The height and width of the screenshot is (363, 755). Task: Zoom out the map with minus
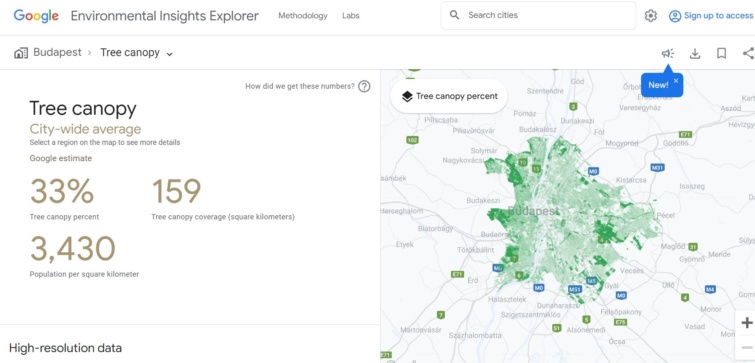pos(747,348)
